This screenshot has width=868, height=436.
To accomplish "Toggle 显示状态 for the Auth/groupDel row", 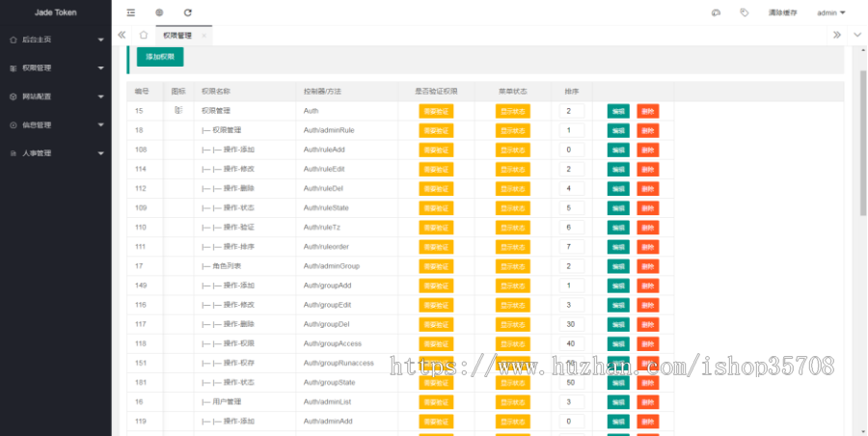I will click(x=513, y=324).
